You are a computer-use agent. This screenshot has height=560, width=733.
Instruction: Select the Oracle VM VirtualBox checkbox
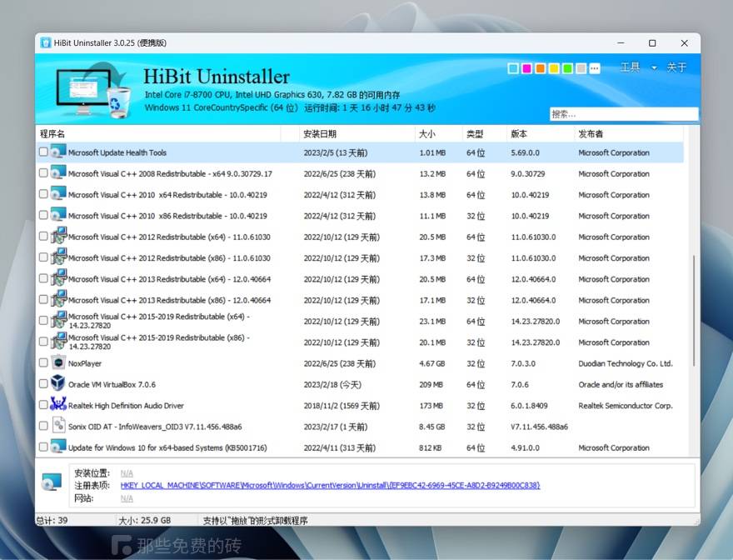[43, 384]
